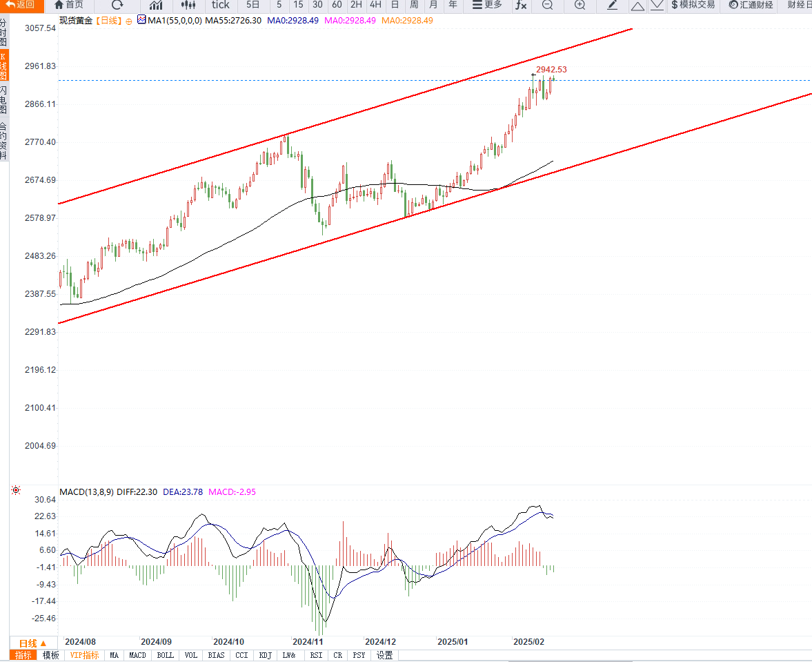Click the 返回 back button
The width and height of the screenshot is (812, 662).
point(22,6)
